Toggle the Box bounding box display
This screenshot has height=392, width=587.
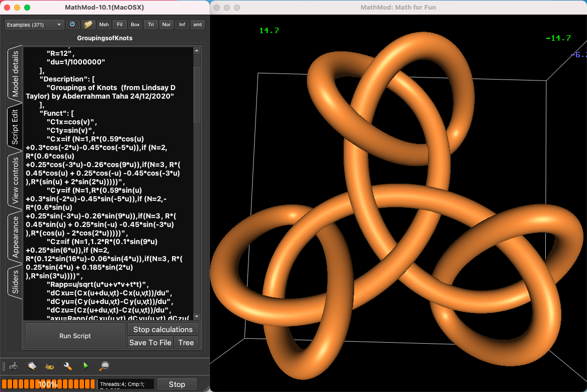135,24
